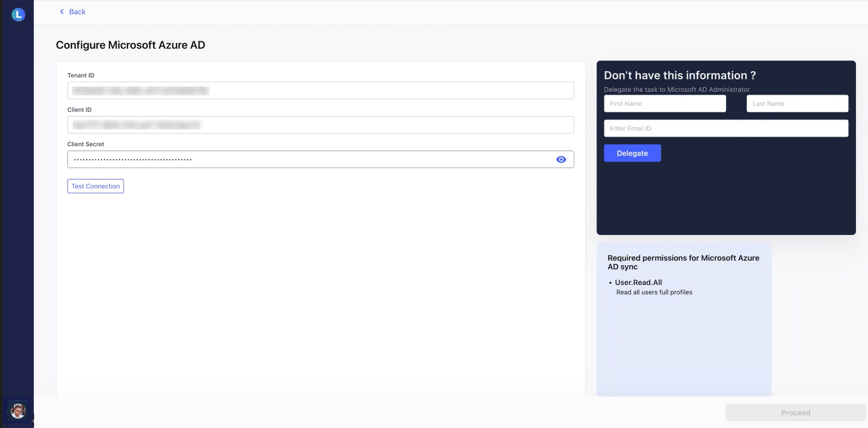Click the Test Connection button
The height and width of the screenshot is (428, 868).
click(96, 186)
